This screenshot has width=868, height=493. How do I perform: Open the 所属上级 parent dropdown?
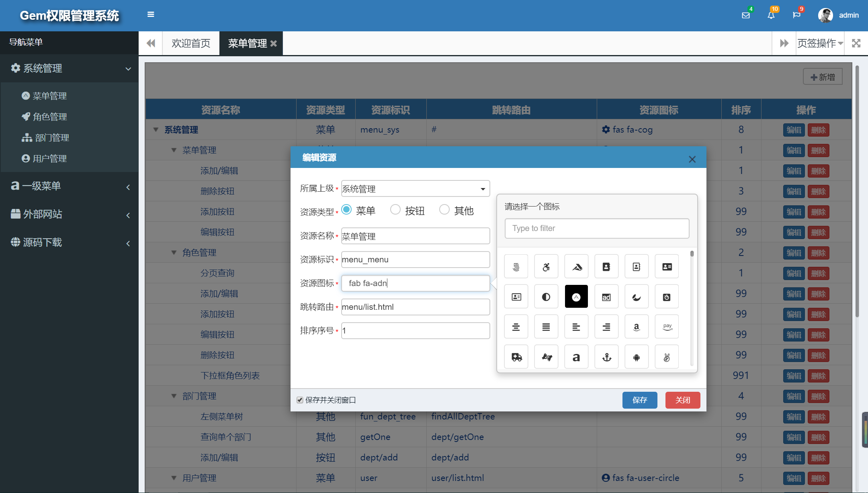[415, 188]
